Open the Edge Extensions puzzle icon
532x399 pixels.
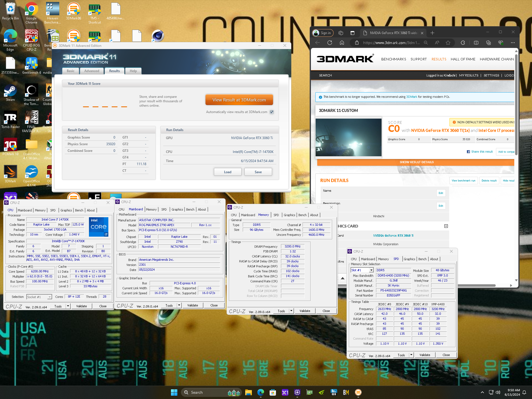pyautogui.click(x=463, y=43)
